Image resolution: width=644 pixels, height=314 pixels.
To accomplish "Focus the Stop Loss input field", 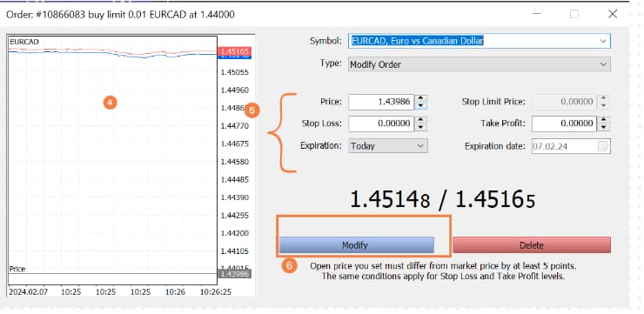I will pyautogui.click(x=381, y=124).
